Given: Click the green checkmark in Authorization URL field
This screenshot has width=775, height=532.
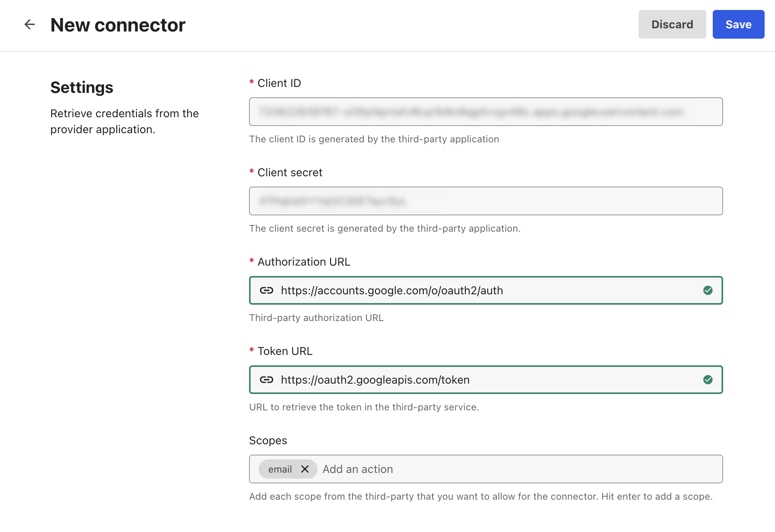Looking at the screenshot, I should (x=708, y=290).
